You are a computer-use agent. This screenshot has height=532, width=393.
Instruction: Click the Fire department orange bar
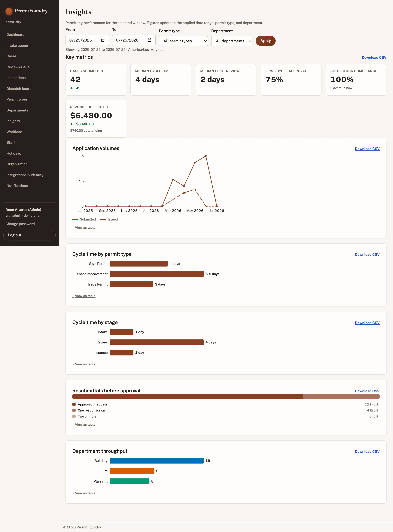click(x=132, y=471)
